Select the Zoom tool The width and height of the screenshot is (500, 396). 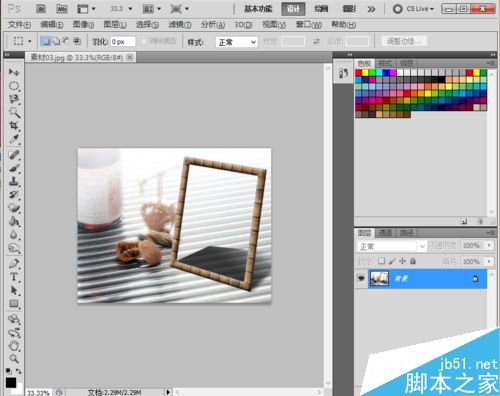click(x=14, y=359)
